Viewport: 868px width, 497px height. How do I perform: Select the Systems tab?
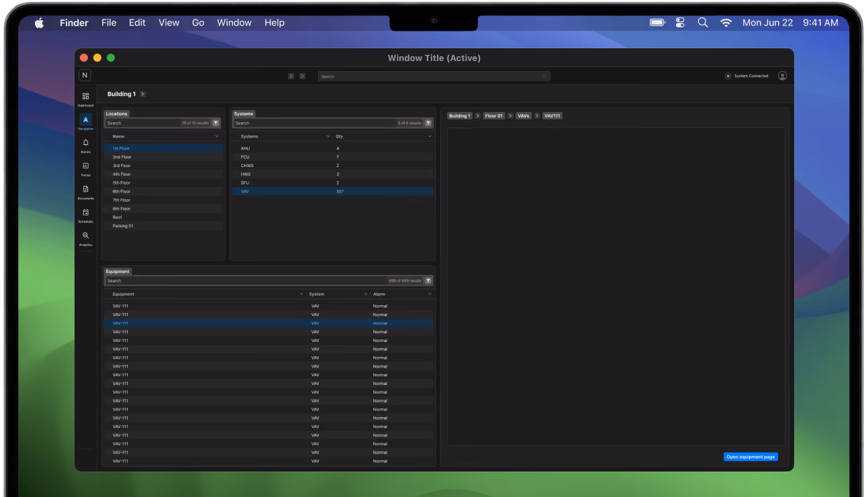(x=244, y=113)
